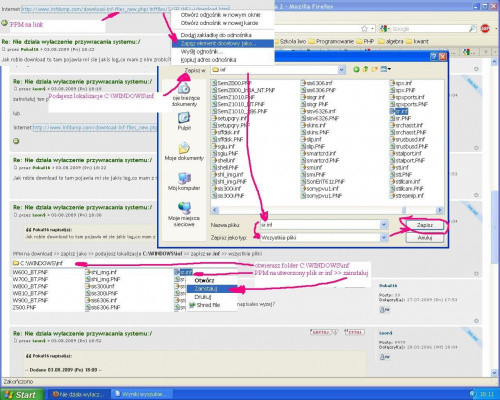Image resolution: width=500 pixels, height=400 pixels.
Task: Choose 'Zainstaluj' in the file context menu
Action: click(x=212, y=289)
